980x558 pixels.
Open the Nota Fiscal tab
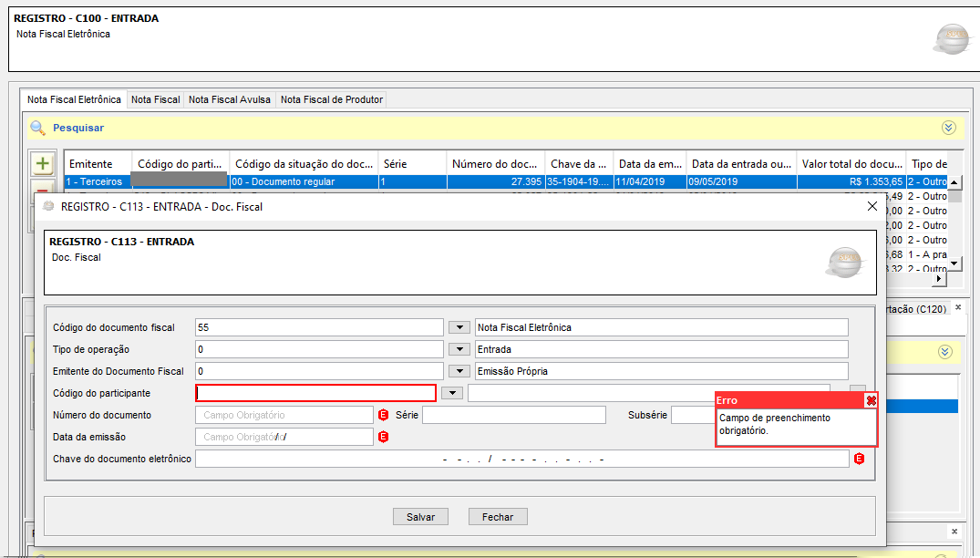(155, 99)
